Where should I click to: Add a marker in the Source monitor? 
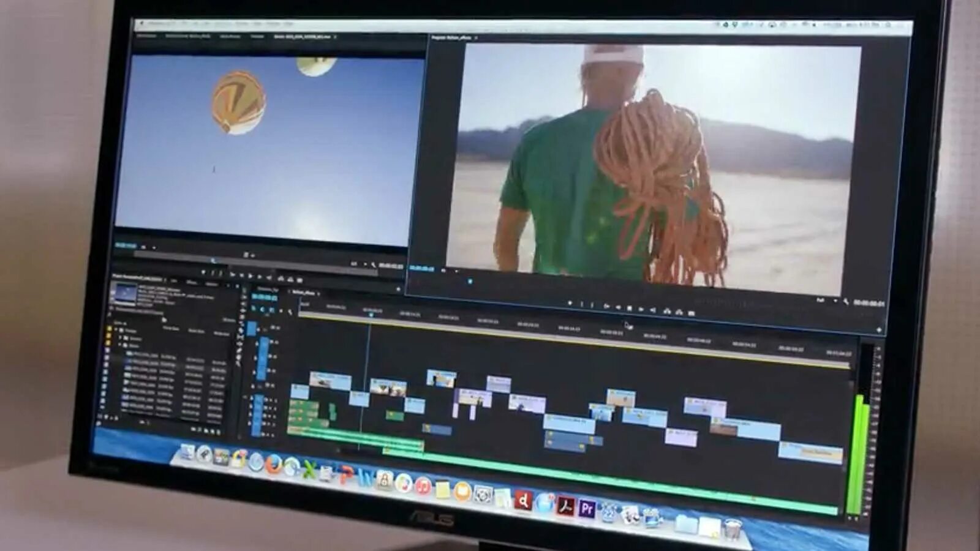pyautogui.click(x=203, y=272)
